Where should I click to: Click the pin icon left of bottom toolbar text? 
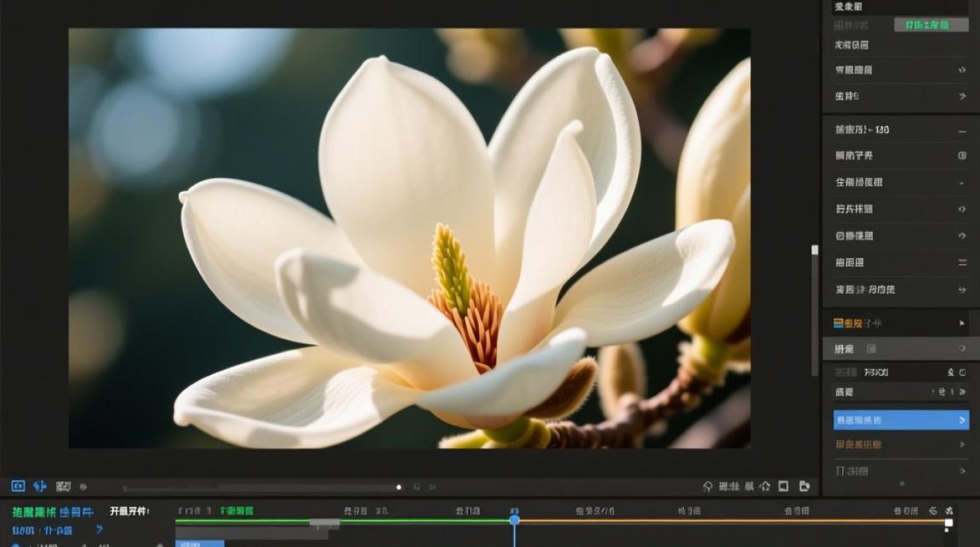[707, 486]
